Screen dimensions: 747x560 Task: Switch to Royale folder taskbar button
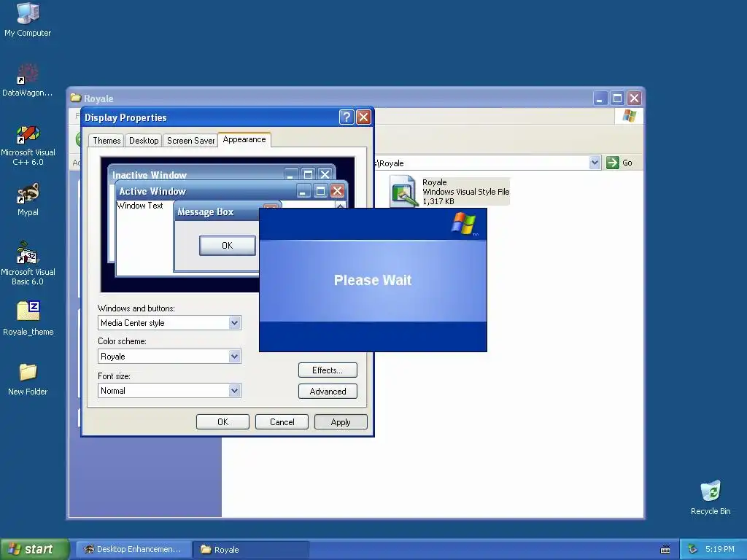click(x=251, y=550)
